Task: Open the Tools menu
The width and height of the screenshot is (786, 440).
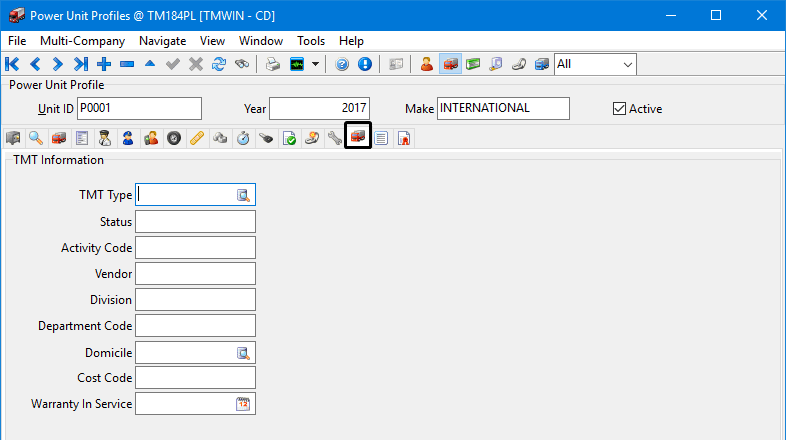Action: 311,41
